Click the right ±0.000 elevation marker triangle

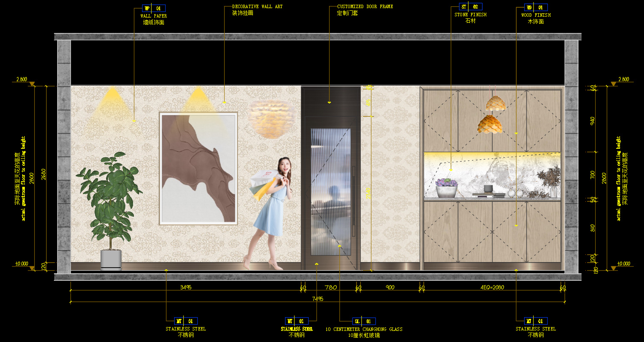point(614,268)
